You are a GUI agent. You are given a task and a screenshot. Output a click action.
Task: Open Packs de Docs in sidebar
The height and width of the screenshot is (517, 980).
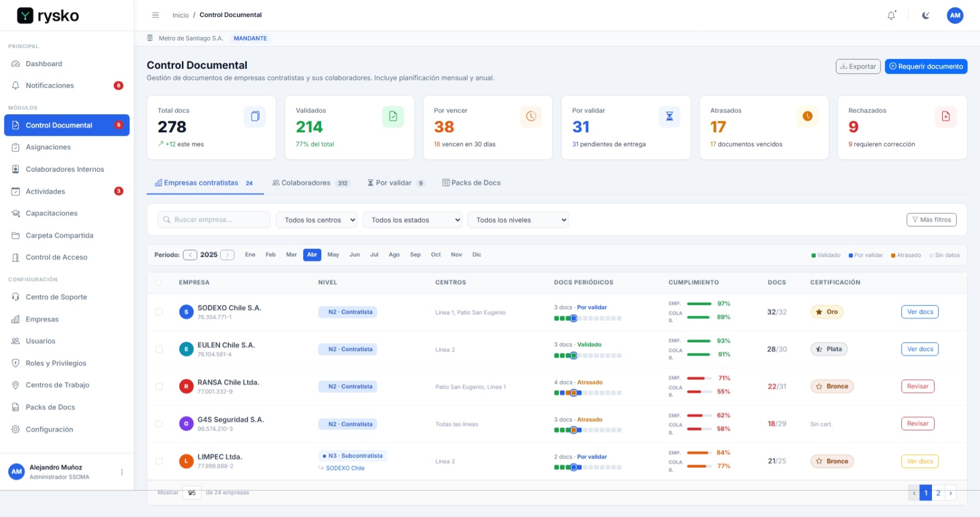[x=67, y=407]
